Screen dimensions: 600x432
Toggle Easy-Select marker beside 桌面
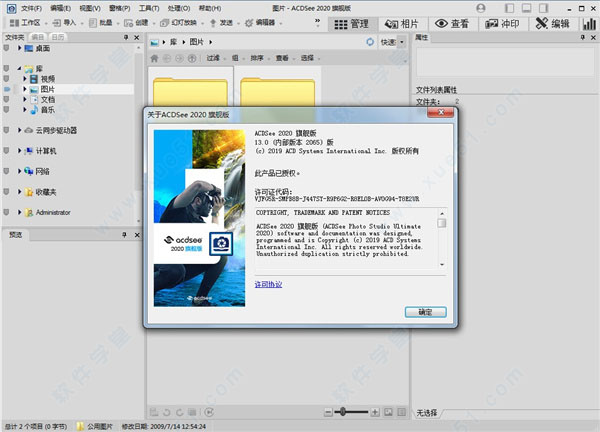tap(6, 48)
